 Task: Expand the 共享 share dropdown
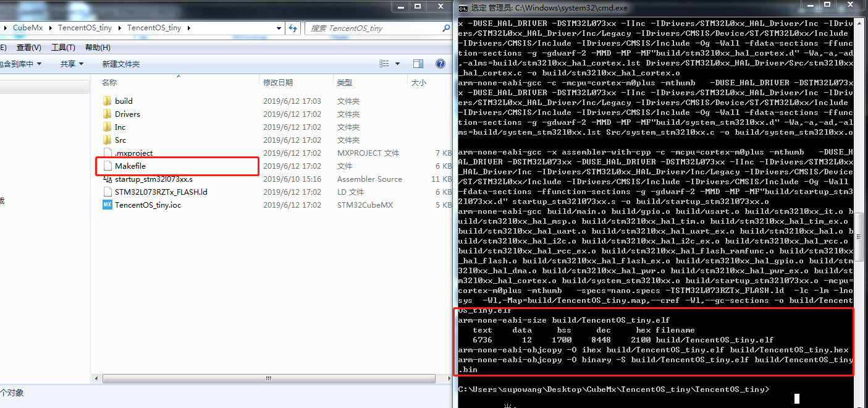point(72,64)
